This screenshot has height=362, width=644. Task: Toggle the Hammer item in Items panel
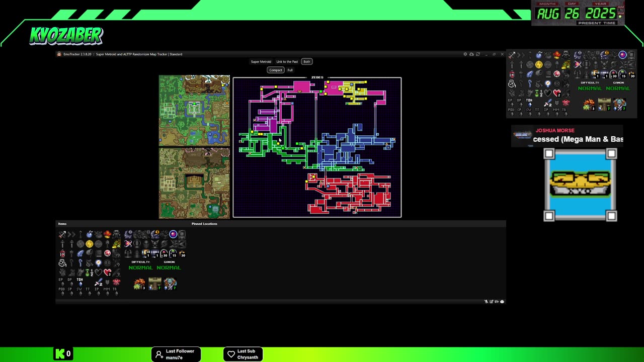[x=71, y=253]
